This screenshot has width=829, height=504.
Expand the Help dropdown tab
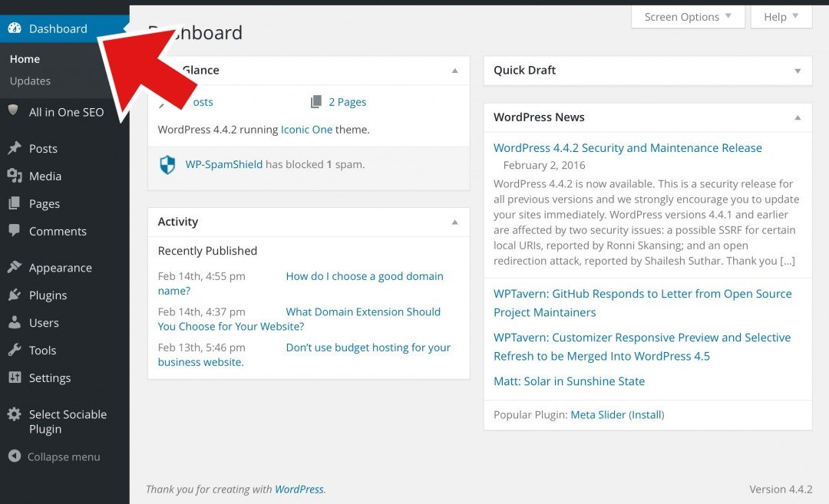(781, 17)
